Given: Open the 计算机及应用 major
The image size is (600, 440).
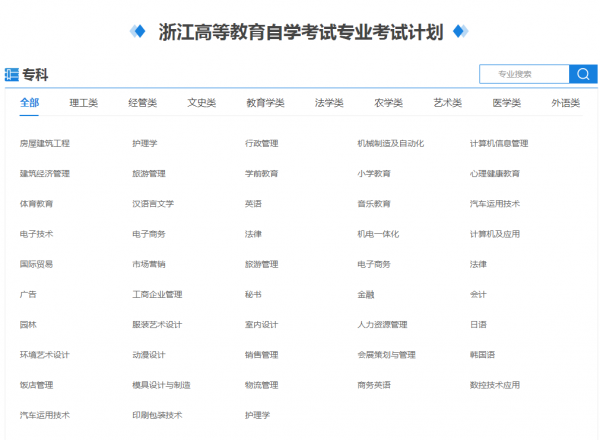Looking at the screenshot, I should tap(495, 234).
